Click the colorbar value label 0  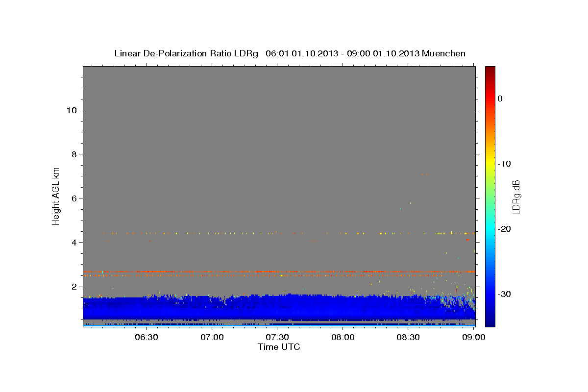500,98
